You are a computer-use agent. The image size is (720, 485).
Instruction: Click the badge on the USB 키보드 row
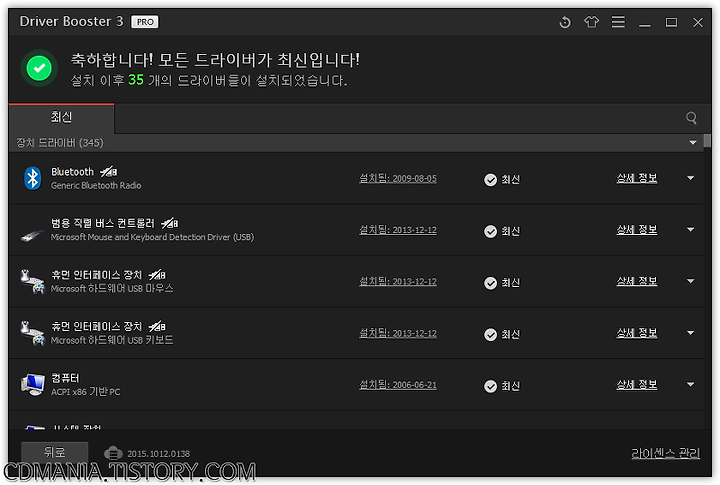[x=157, y=326]
